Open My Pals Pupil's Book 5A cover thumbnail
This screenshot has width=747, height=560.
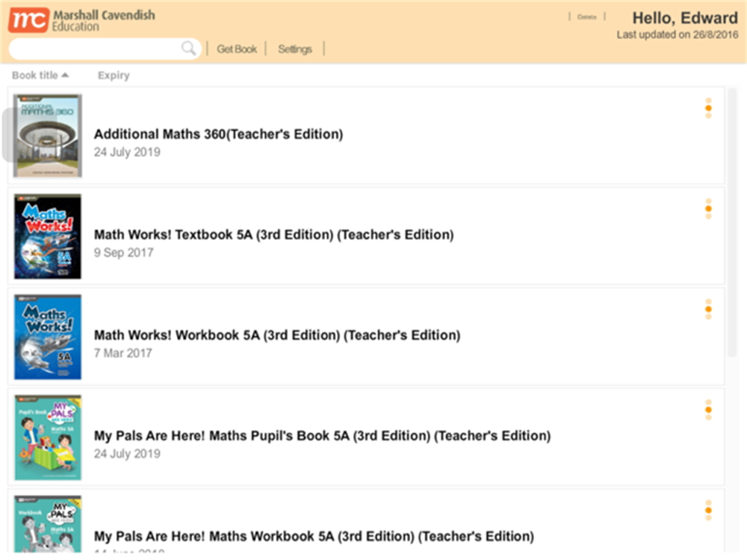point(48,437)
